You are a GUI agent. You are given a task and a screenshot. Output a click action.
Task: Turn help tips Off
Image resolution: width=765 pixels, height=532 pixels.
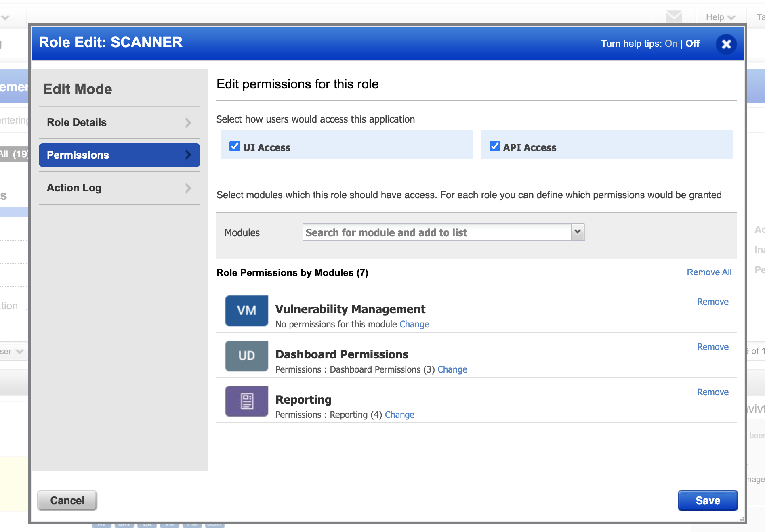click(692, 44)
